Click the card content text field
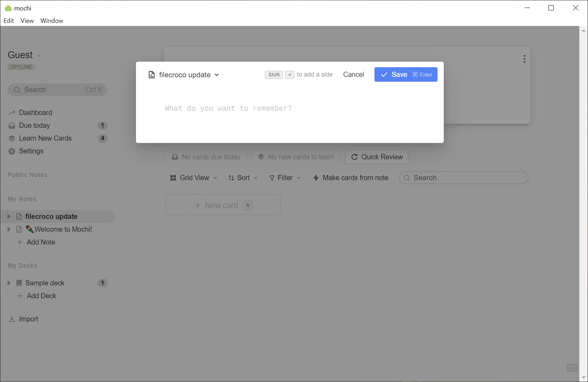588x382 pixels. 289,108
